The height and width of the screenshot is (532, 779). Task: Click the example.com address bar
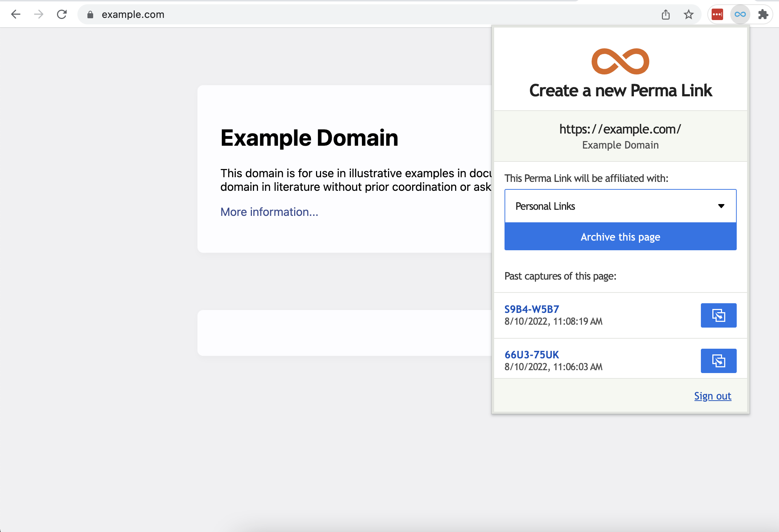click(x=133, y=15)
